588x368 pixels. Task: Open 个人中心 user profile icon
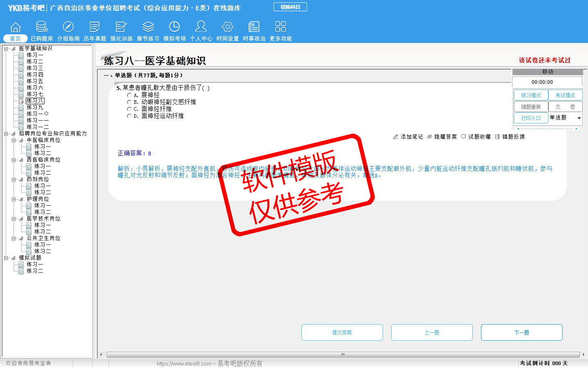coord(201,27)
